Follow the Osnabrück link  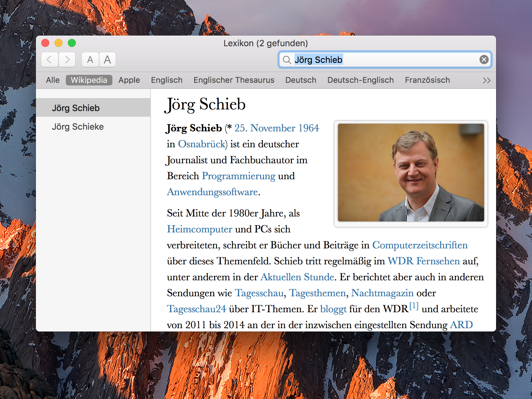[201, 144]
